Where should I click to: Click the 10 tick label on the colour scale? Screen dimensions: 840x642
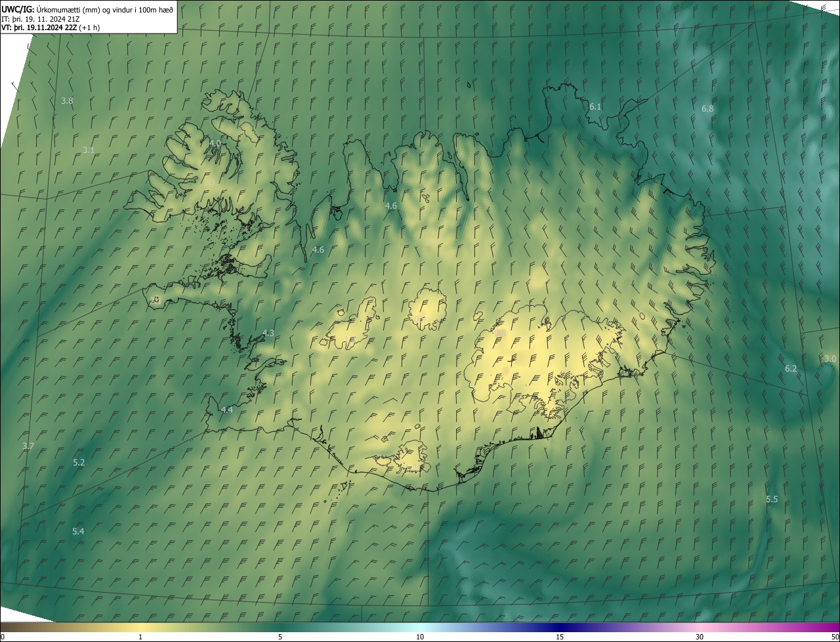tap(420, 637)
